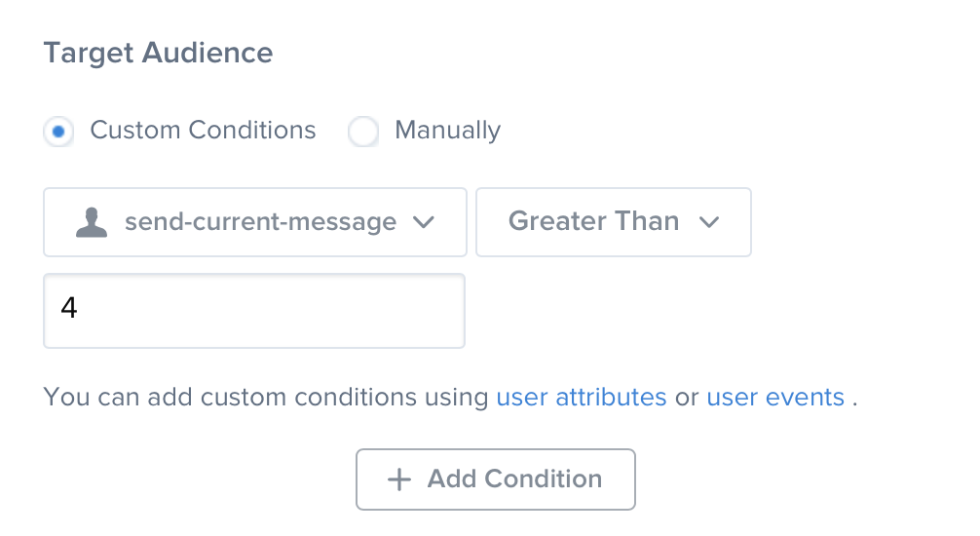Screen dimensions: 980x536
Task: Click the "Greater Than" operator text
Action: (x=593, y=221)
